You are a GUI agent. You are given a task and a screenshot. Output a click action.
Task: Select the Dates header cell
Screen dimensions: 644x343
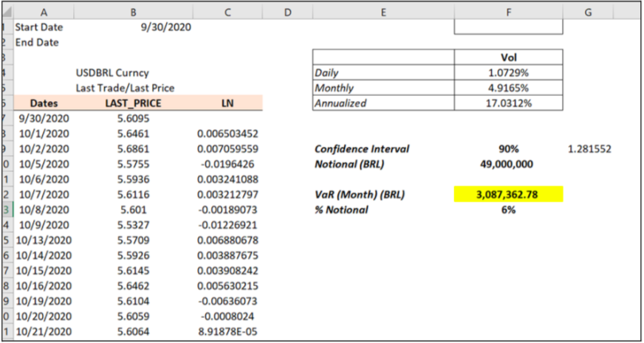point(44,103)
